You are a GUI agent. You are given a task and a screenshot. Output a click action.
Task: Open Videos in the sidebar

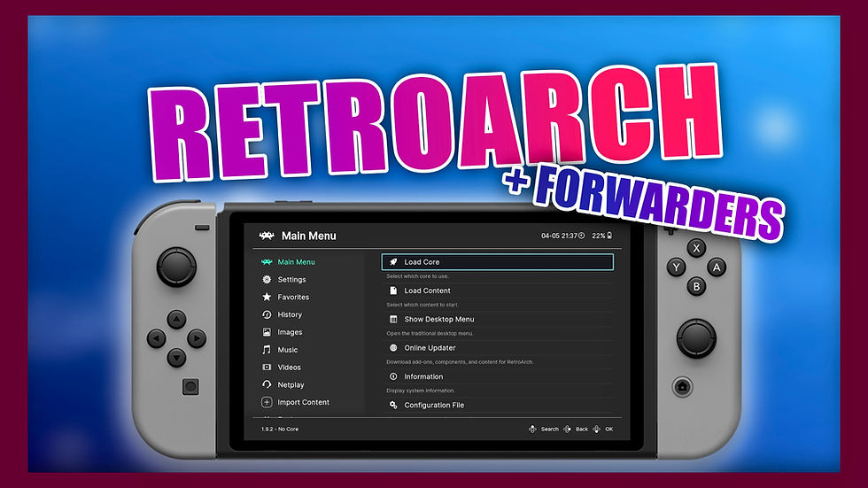click(x=289, y=368)
